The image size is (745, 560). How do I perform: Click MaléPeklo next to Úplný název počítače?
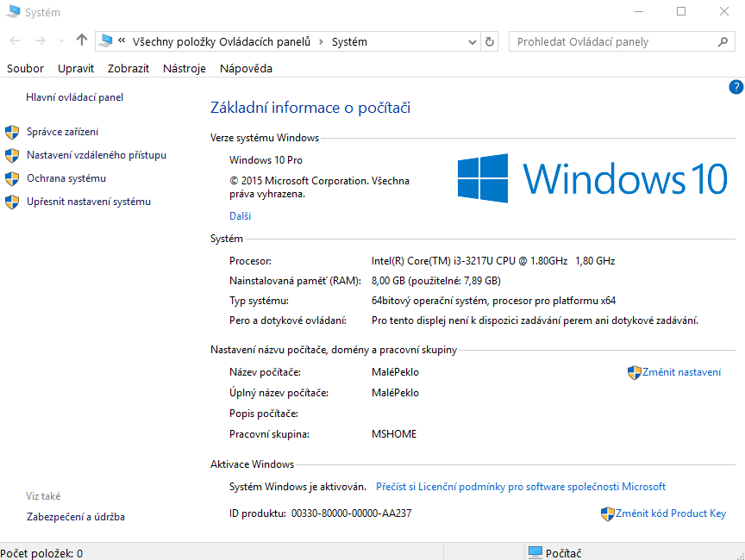pos(395,393)
